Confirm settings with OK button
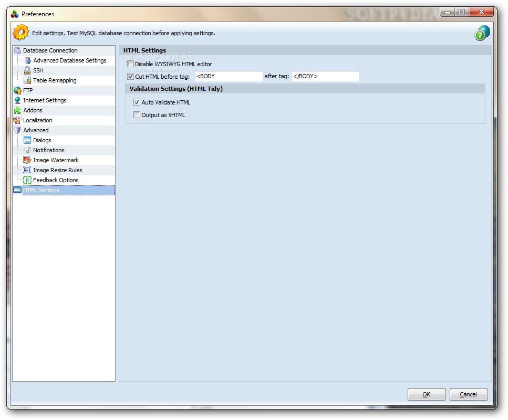This screenshot has height=420, width=508. coord(427,394)
